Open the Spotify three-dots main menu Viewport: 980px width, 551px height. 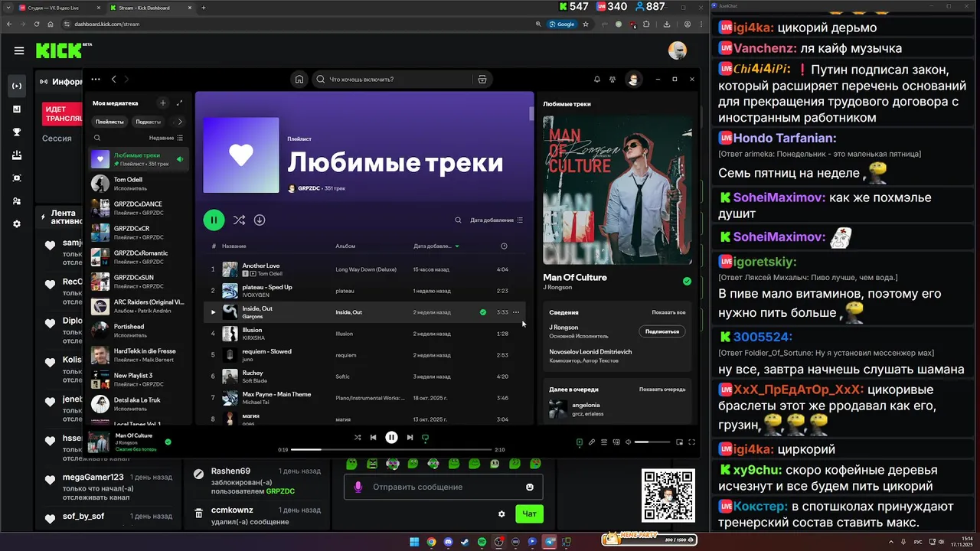[x=96, y=79]
